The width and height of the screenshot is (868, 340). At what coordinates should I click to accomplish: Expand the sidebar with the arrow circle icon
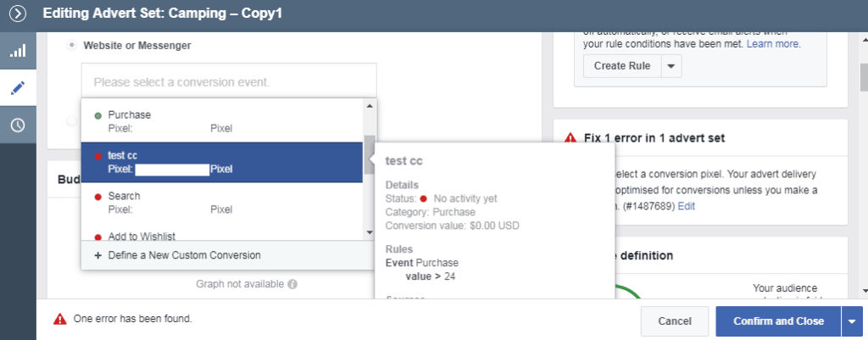(x=18, y=14)
